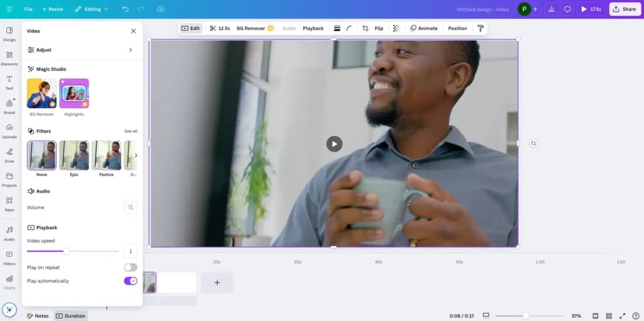Open the Resize menu
The width and height of the screenshot is (644, 321).
pos(53,9)
